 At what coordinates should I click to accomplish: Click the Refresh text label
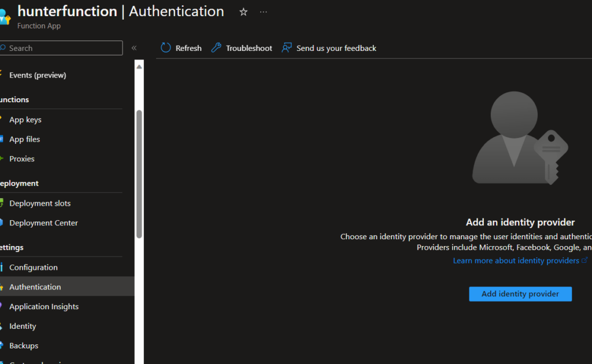click(x=188, y=49)
